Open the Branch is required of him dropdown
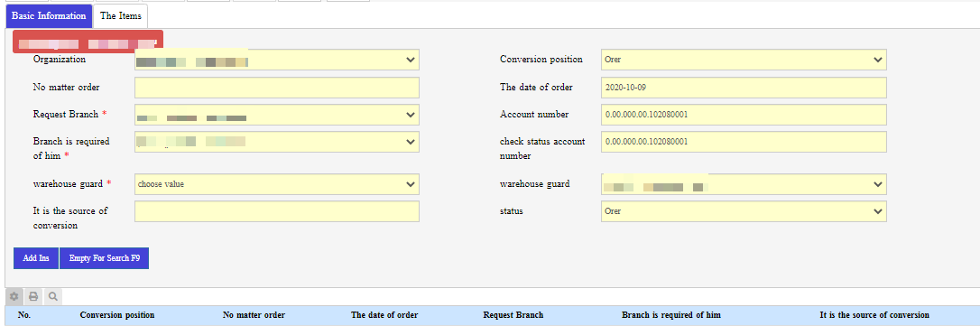The height and width of the screenshot is (326, 980). [277, 142]
